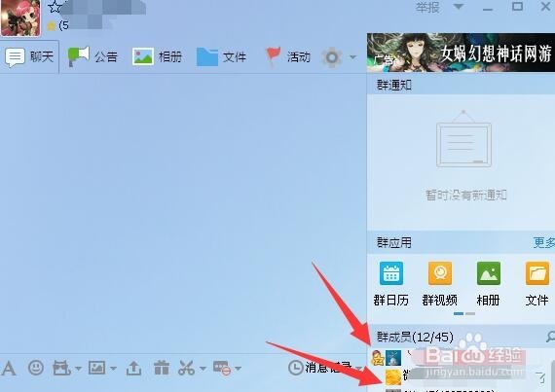
Task: Open the 群日历 group calendar app
Action: pyautogui.click(x=391, y=284)
